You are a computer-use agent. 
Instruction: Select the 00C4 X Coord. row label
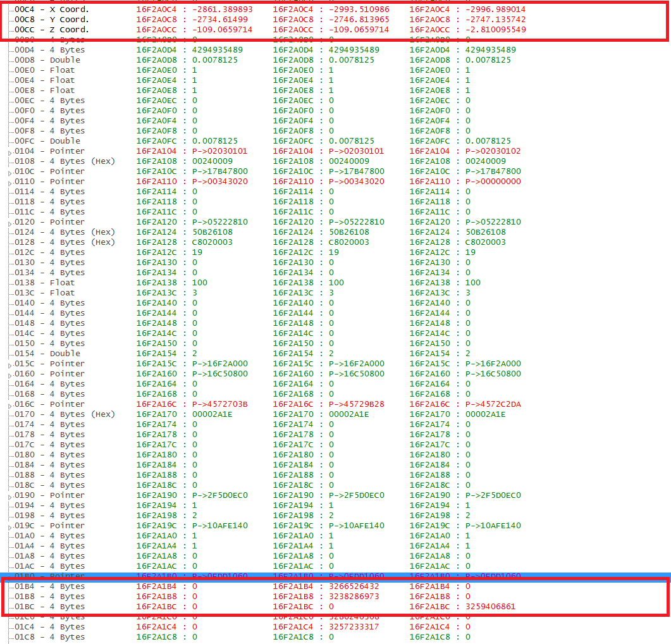click(52, 9)
